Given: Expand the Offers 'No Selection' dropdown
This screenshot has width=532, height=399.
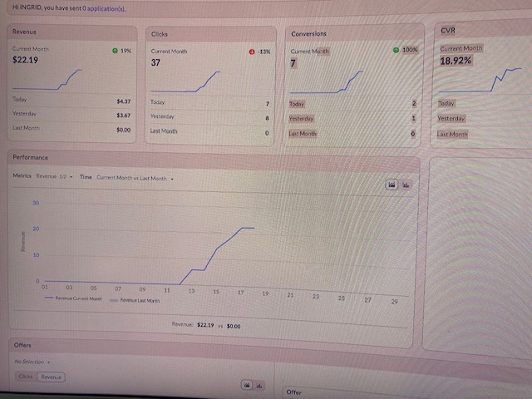Looking at the screenshot, I should [x=32, y=362].
